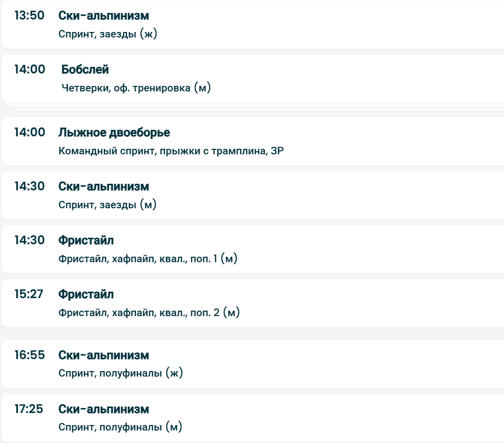Open Четверки, оф. тренировка (м) details
This screenshot has height=443, width=504.
coord(136,88)
